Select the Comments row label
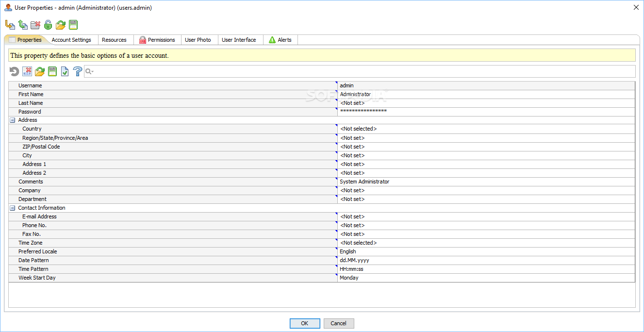The width and height of the screenshot is (644, 332). coord(31,182)
